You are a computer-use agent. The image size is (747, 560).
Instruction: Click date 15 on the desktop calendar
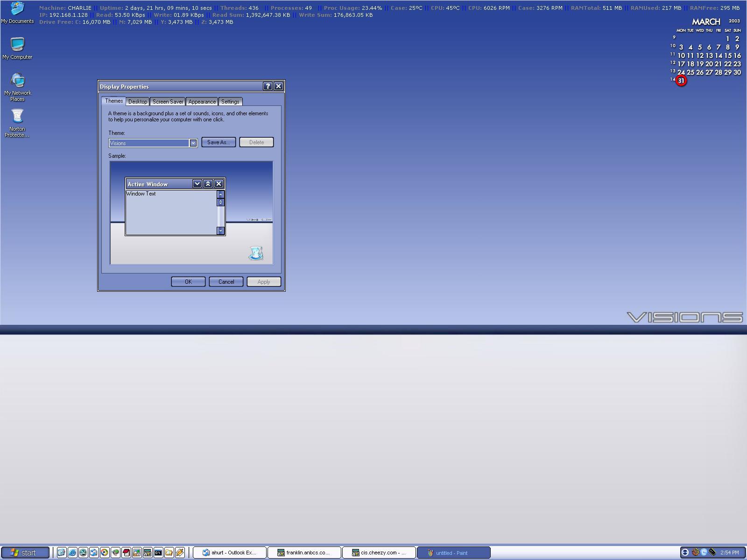click(728, 56)
